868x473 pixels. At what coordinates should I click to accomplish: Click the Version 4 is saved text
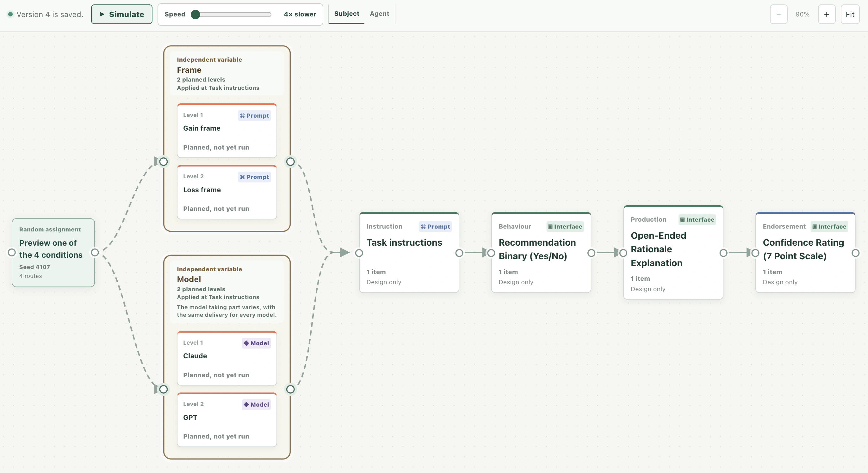(50, 15)
